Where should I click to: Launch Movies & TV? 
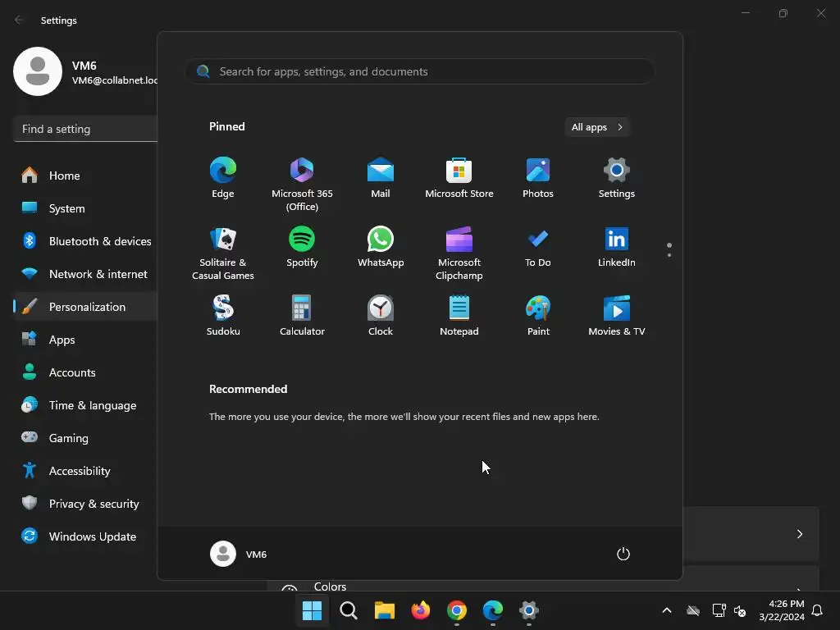tap(617, 316)
